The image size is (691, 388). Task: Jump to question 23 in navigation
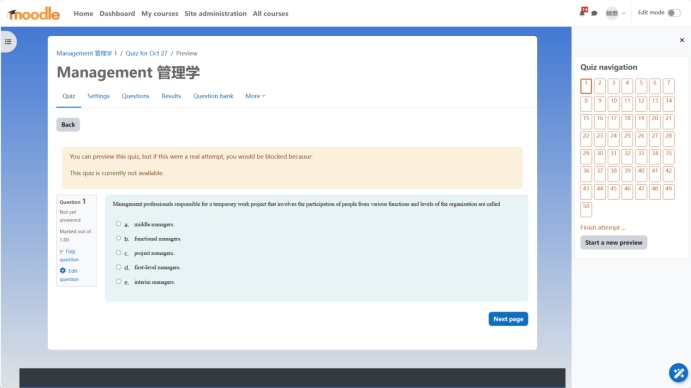click(x=600, y=139)
